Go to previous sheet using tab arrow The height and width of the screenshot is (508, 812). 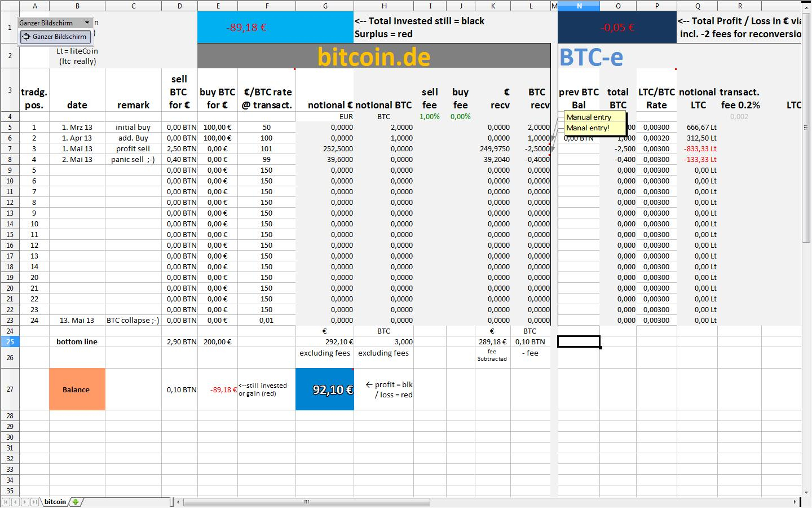[x=15, y=502]
